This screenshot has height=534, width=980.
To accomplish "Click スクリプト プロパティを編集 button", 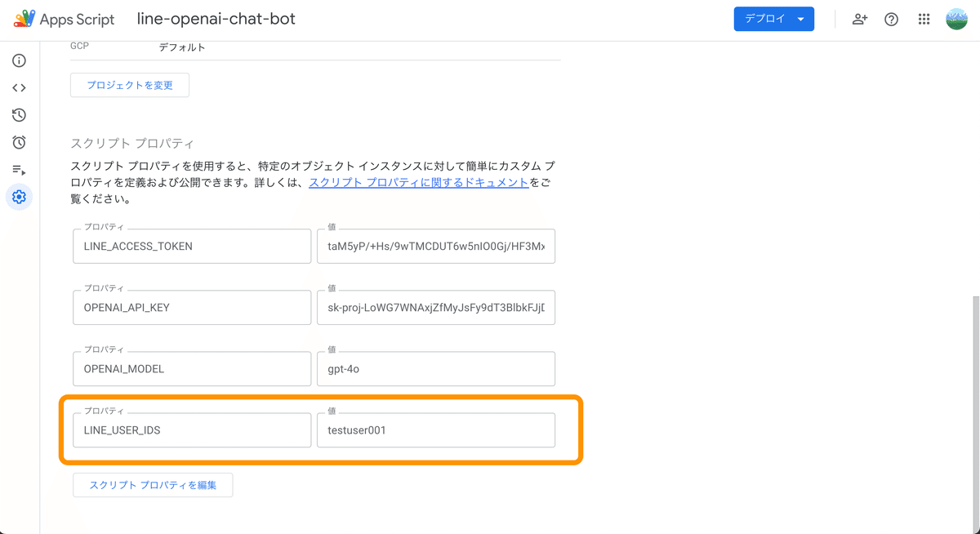I will (153, 484).
